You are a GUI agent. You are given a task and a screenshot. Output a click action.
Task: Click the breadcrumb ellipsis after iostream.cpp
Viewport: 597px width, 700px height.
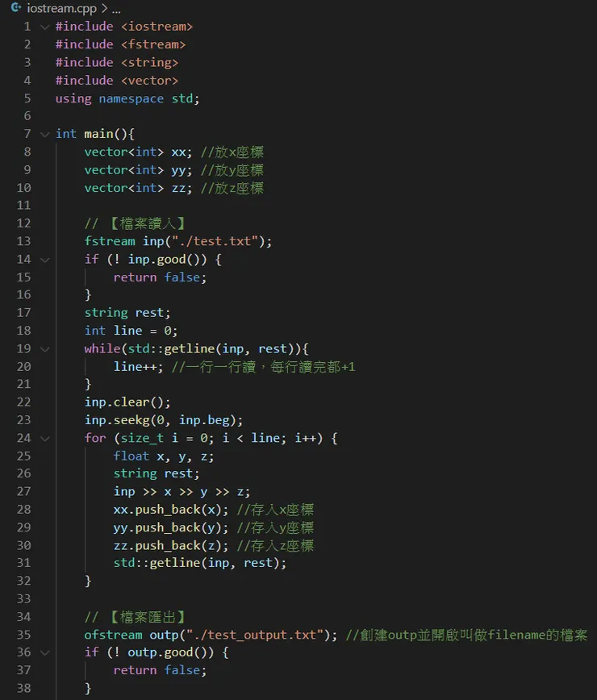(116, 9)
